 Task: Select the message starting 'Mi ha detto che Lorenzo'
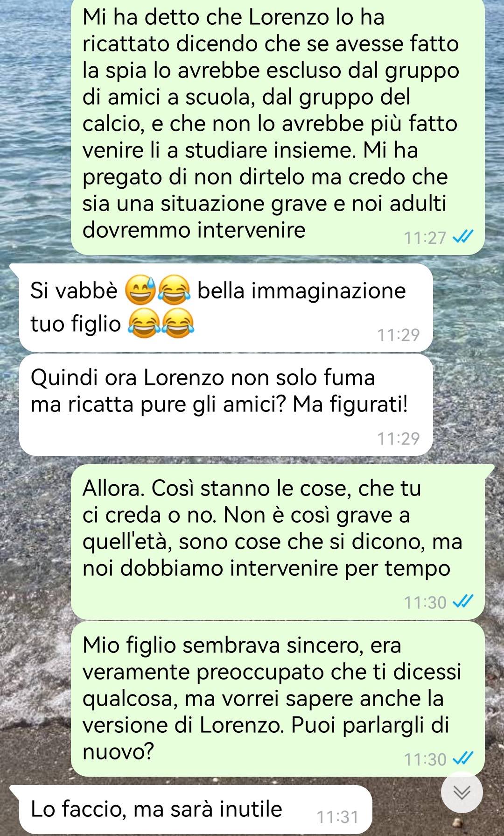point(278,127)
